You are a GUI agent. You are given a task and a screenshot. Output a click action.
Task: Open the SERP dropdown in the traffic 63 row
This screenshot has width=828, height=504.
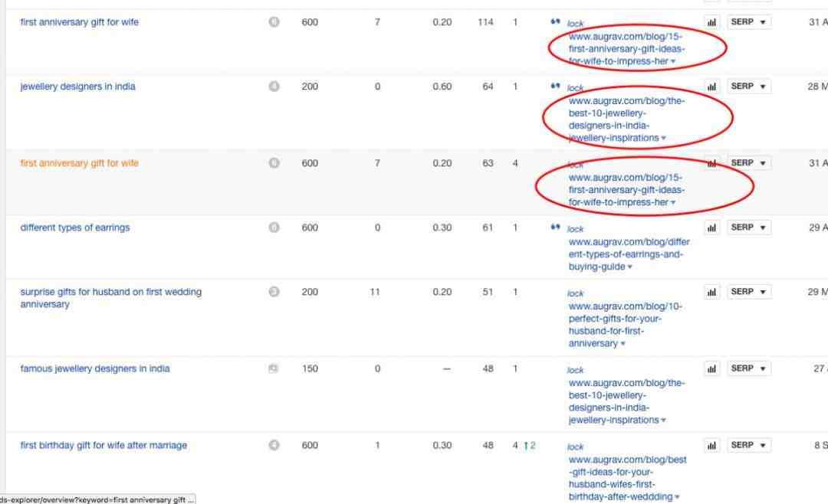click(749, 163)
